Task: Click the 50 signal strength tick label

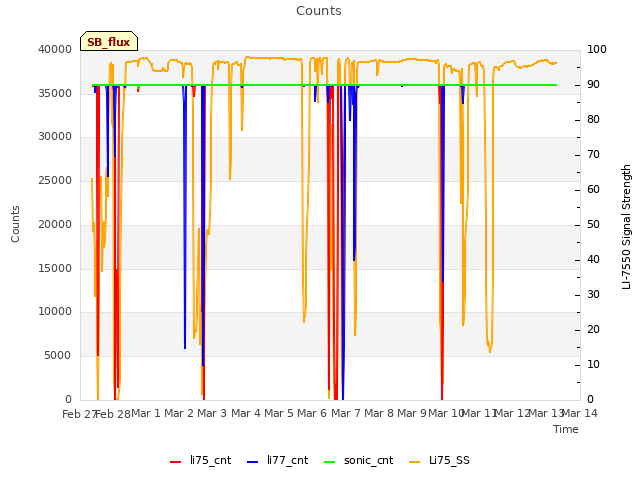Action: pos(593,225)
